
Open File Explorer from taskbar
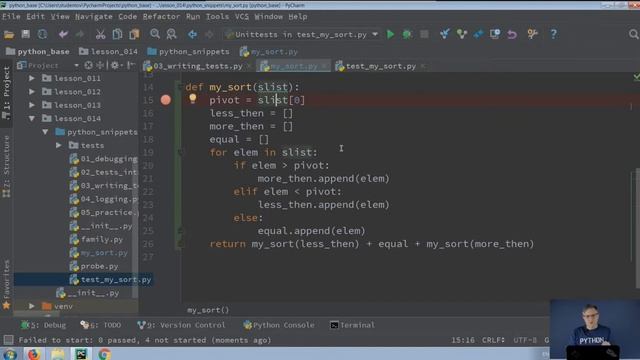pyautogui.click(x=58, y=354)
